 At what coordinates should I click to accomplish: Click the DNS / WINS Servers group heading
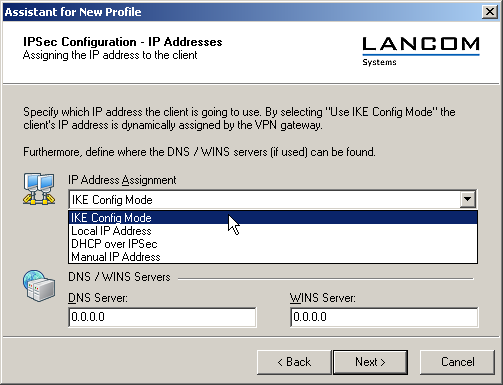click(x=119, y=277)
